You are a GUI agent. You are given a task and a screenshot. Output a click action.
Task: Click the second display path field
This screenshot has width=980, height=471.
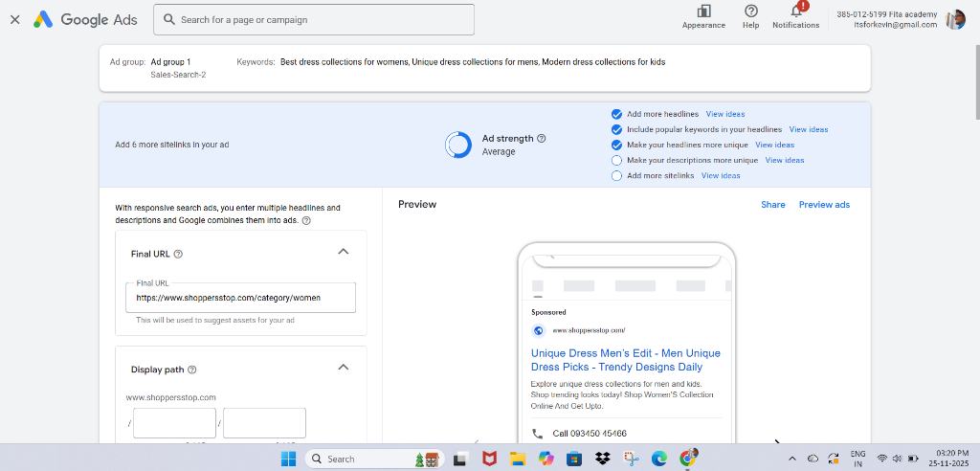click(264, 423)
